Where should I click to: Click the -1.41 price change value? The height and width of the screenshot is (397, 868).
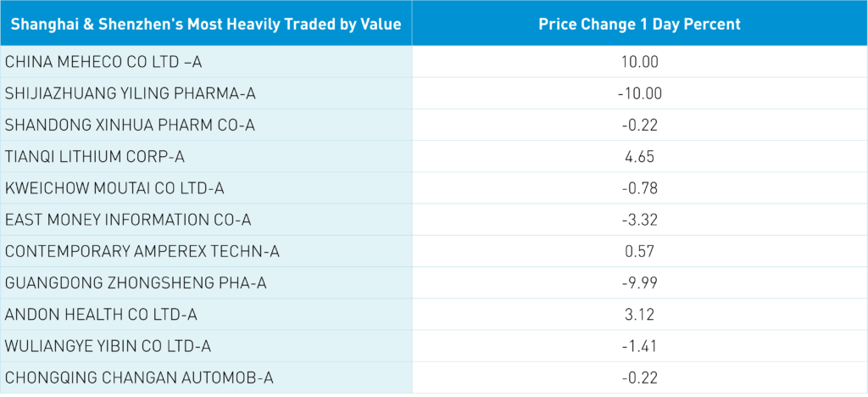pyautogui.click(x=639, y=346)
